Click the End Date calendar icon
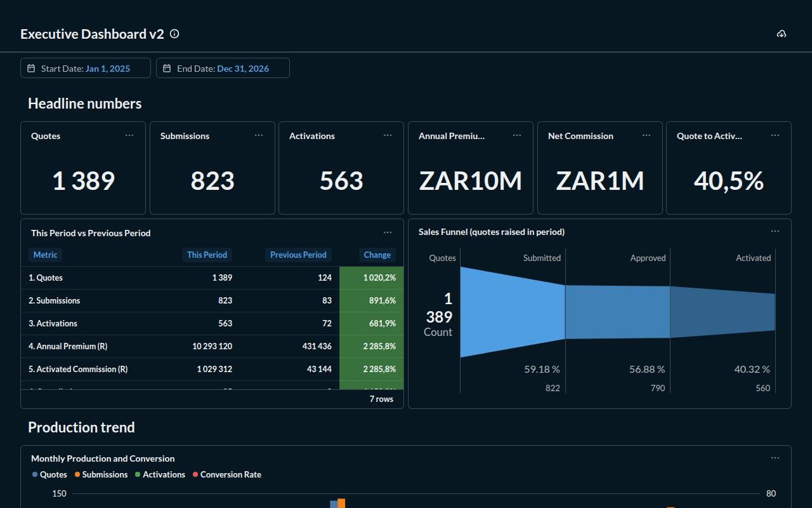 point(167,68)
